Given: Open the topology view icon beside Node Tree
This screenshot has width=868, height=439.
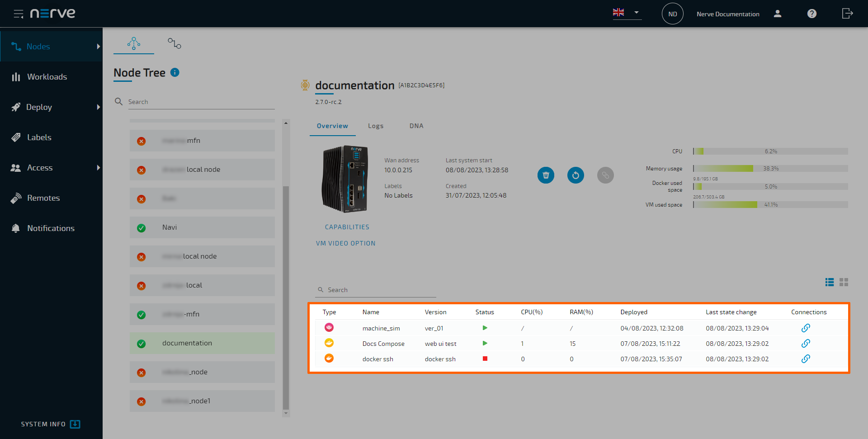Looking at the screenshot, I should (174, 43).
